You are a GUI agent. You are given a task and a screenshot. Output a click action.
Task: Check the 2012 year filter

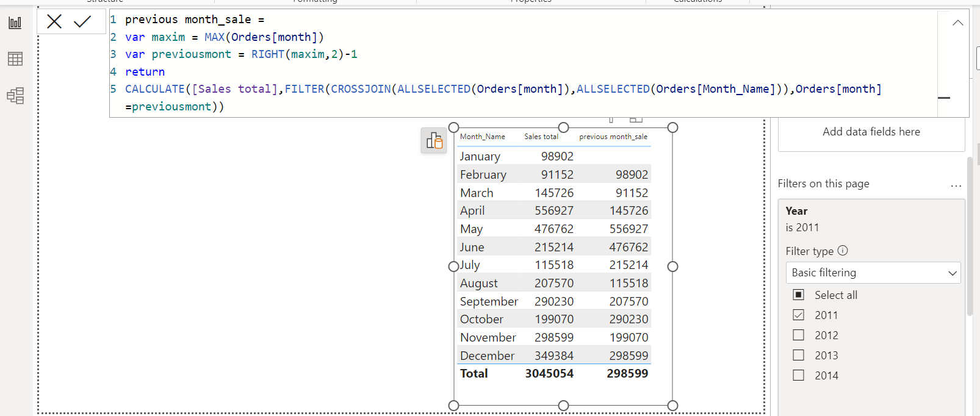click(798, 335)
